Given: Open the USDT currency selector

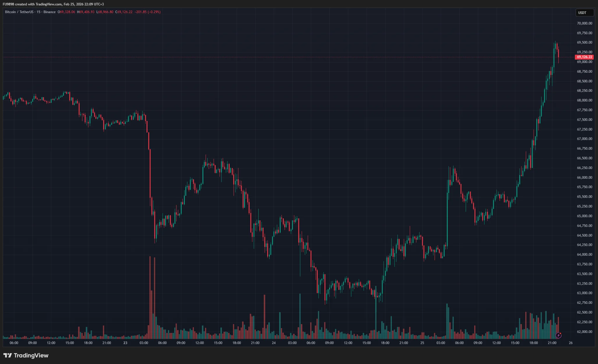Looking at the screenshot, I should [x=584, y=13].
